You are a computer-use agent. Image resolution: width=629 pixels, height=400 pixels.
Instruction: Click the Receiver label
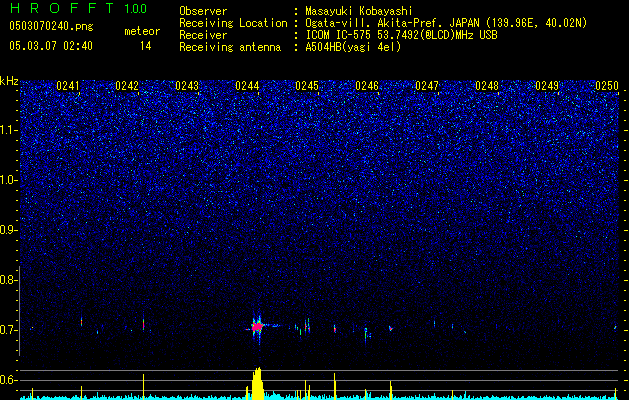tap(203, 35)
